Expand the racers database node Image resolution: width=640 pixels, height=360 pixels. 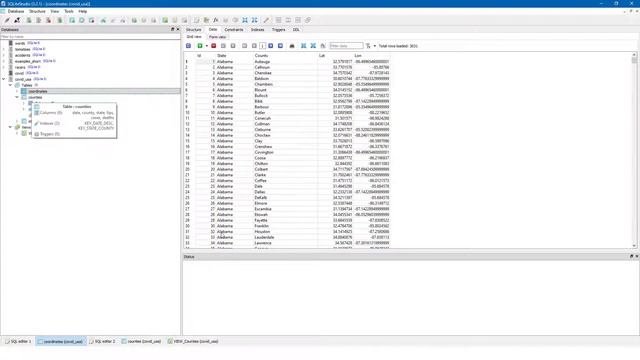[4, 67]
